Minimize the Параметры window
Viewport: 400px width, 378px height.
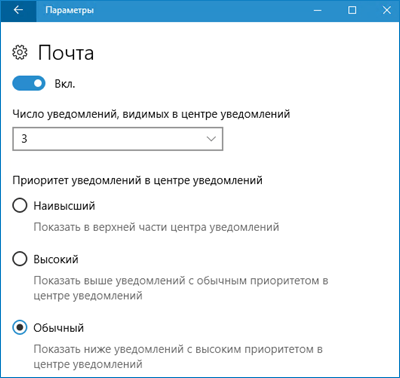tap(318, 10)
